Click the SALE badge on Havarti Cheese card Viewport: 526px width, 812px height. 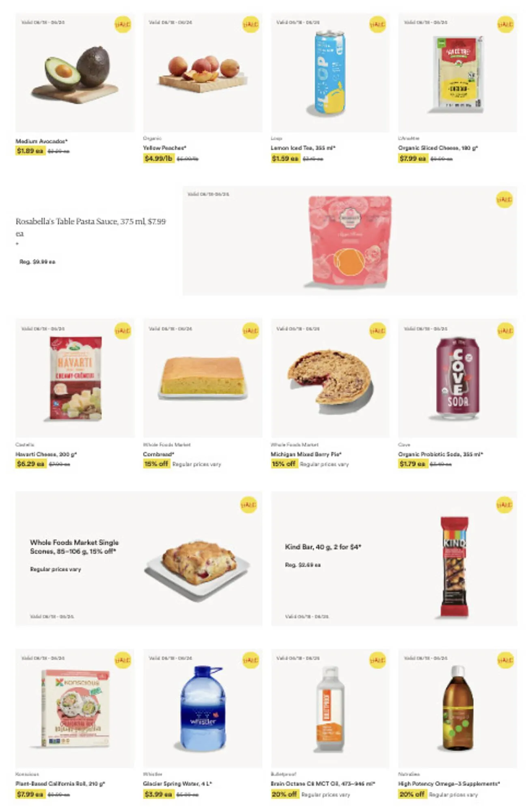pyautogui.click(x=123, y=331)
